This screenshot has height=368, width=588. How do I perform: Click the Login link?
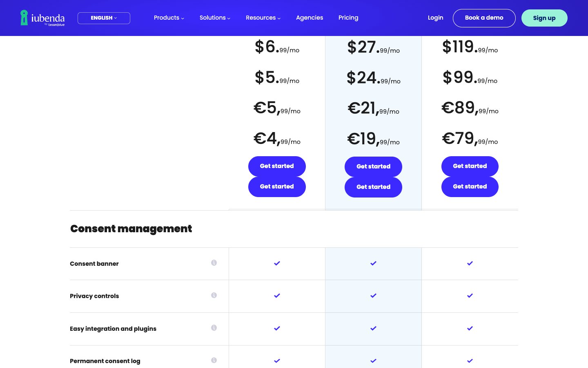coord(435,18)
